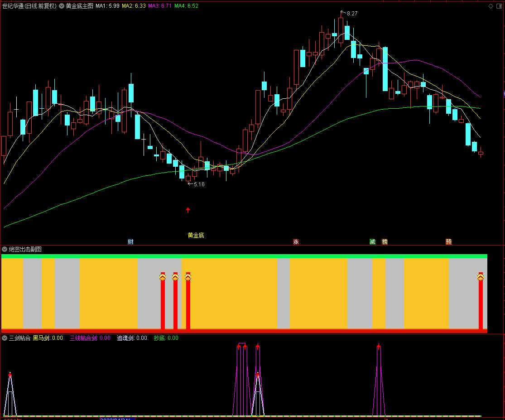Screen dimensions: 505x420
Task: Click the rightmost magenta spike arrow in 三剑粘合
Action: pos(379,346)
